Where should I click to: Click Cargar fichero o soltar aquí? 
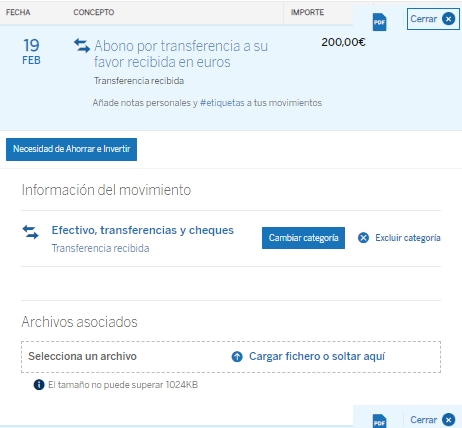coord(317,356)
